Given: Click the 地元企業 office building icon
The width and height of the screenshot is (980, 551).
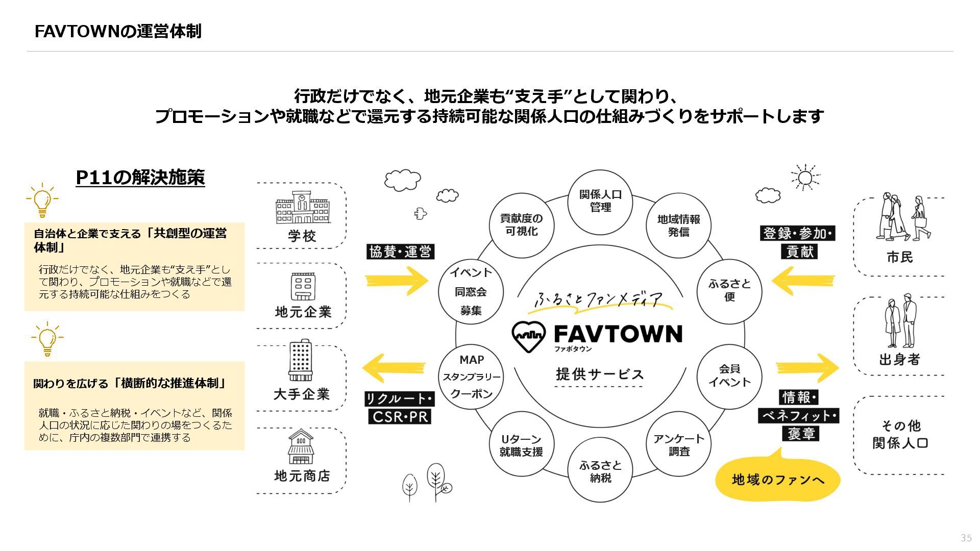Looking at the screenshot, I should click(303, 287).
